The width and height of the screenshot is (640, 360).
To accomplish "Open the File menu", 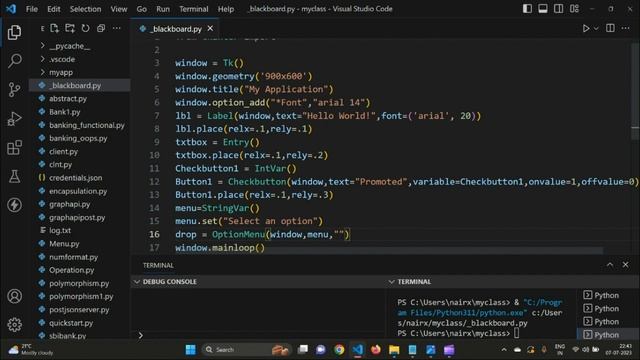I will [31, 9].
